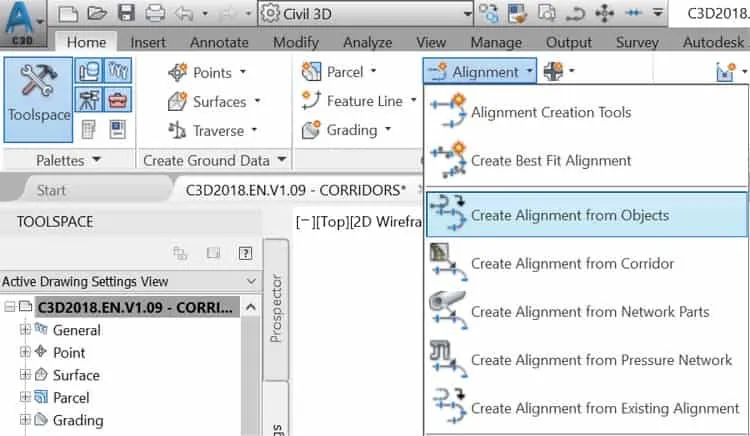The width and height of the screenshot is (750, 436).
Task: Open Active Drawing Settings View dropdown
Action: [130, 281]
